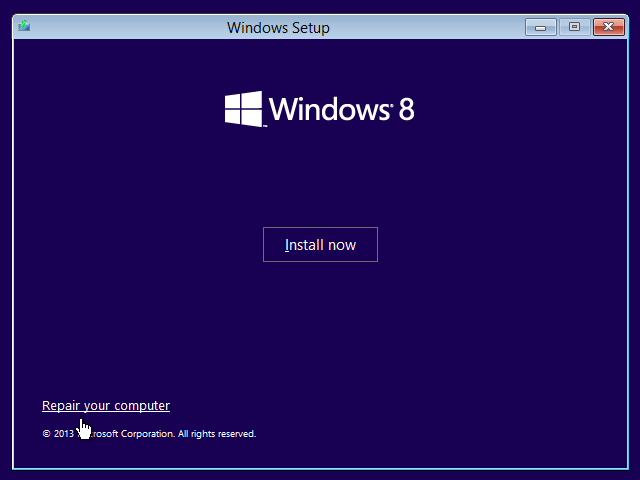Click the word now on install button
The width and height of the screenshot is (640, 480).
[x=342, y=245]
